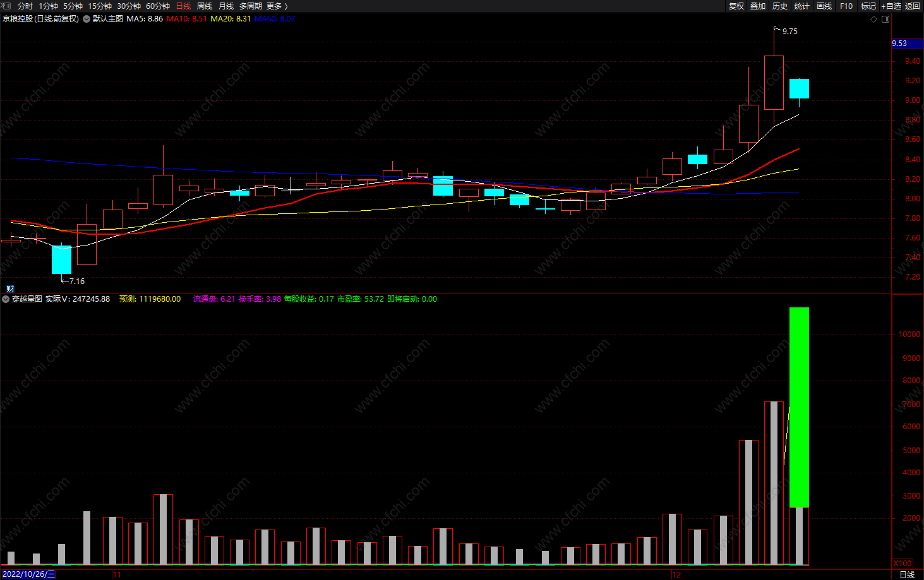Select the latest cyan candlestick

point(799,88)
